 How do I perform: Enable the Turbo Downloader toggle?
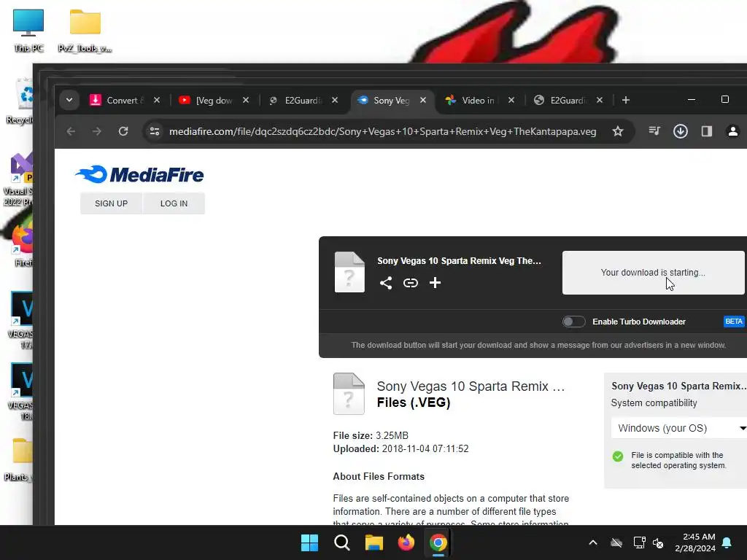tap(573, 322)
